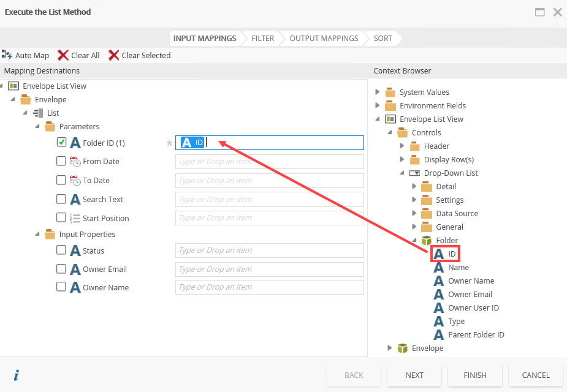Image resolution: width=567 pixels, height=392 pixels.
Task: Expand the Data Source folder
Action: [x=414, y=213]
